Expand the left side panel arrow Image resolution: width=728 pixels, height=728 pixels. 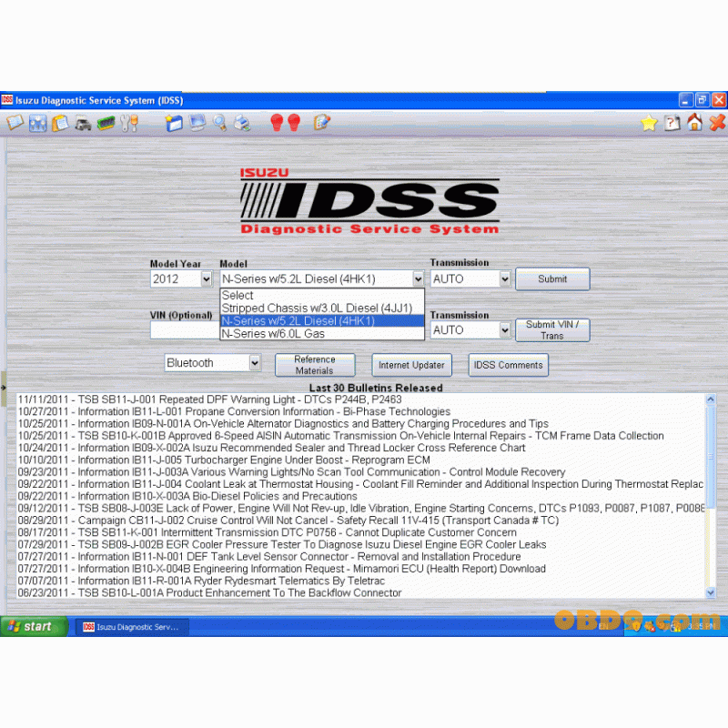(4, 388)
